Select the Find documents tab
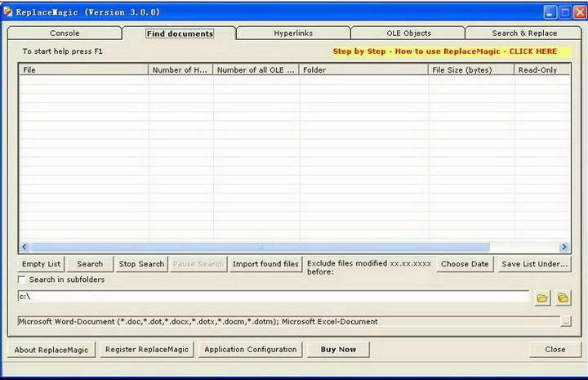Screen dimensions: 588x380 click(x=180, y=34)
